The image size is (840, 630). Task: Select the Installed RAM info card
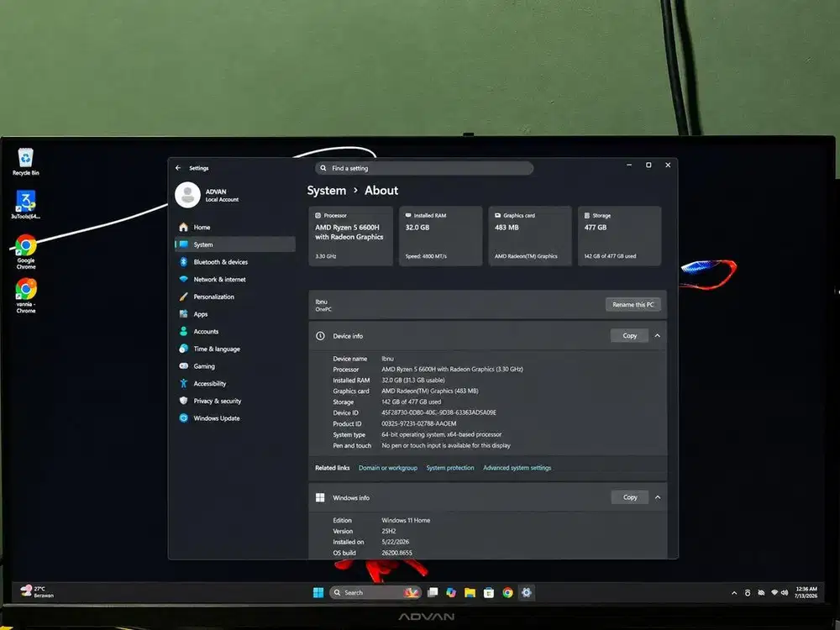point(440,236)
